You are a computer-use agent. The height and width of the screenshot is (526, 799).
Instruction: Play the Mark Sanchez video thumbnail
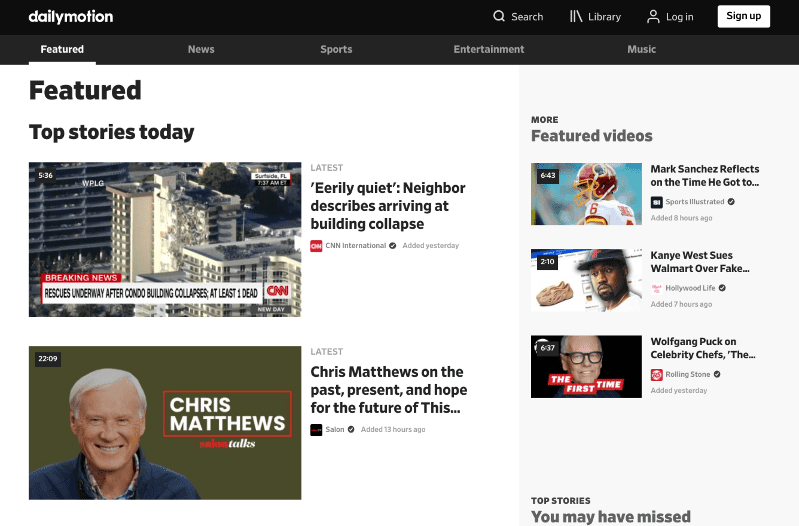587,194
